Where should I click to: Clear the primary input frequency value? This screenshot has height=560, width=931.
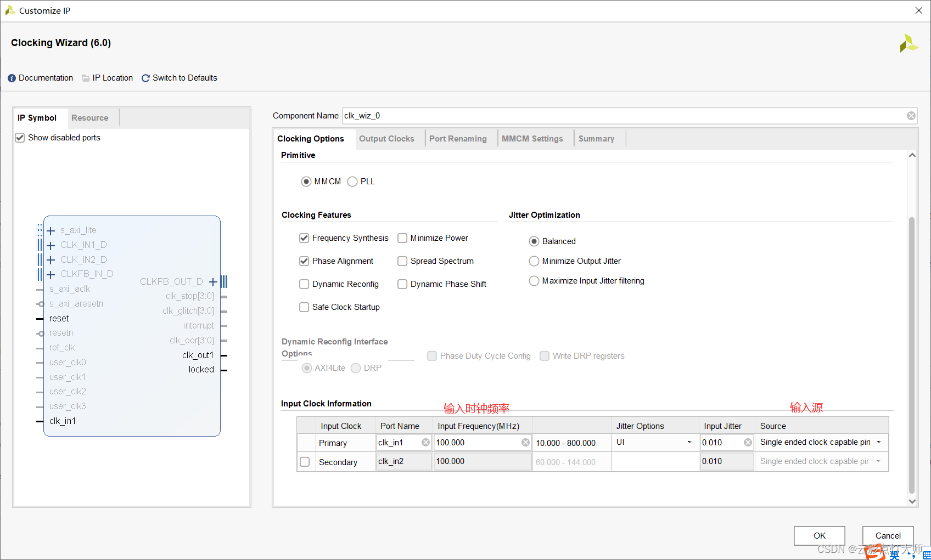pos(525,443)
